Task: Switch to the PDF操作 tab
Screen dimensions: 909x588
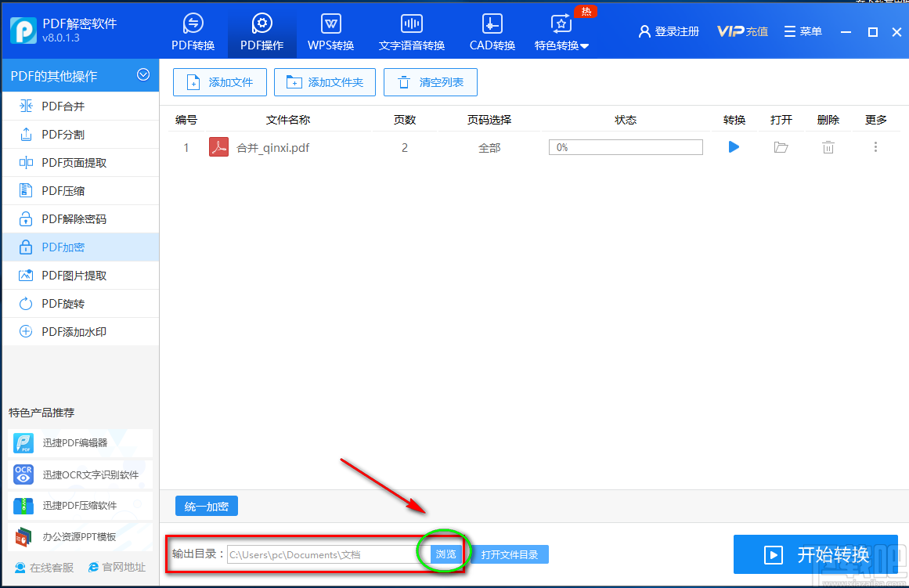Action: point(262,32)
